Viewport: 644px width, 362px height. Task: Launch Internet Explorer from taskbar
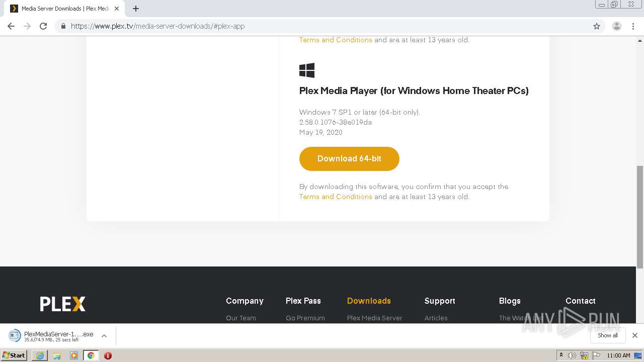click(40, 355)
